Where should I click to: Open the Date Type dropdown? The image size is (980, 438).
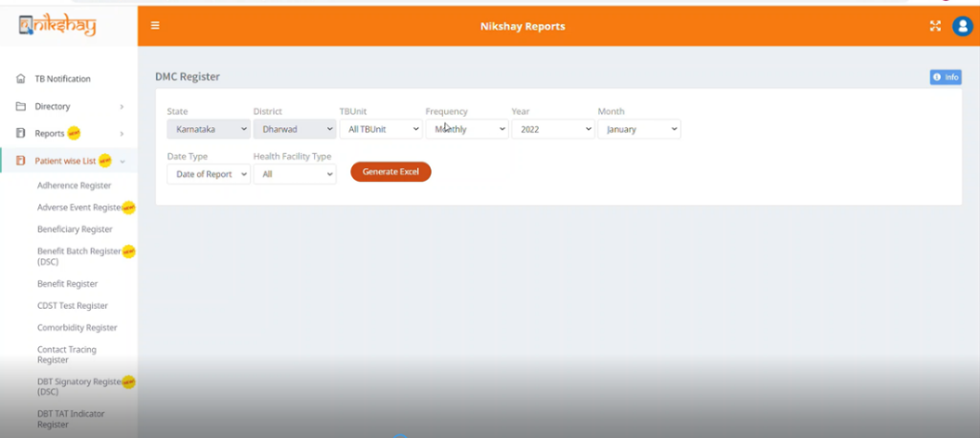[x=209, y=174]
